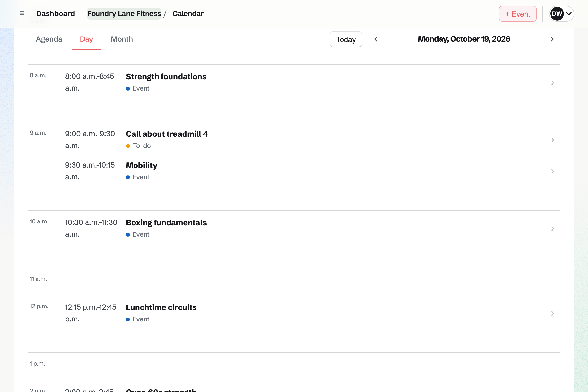Expand Lunchtime circuits event chevron
This screenshot has height=392, width=588.
point(552,313)
